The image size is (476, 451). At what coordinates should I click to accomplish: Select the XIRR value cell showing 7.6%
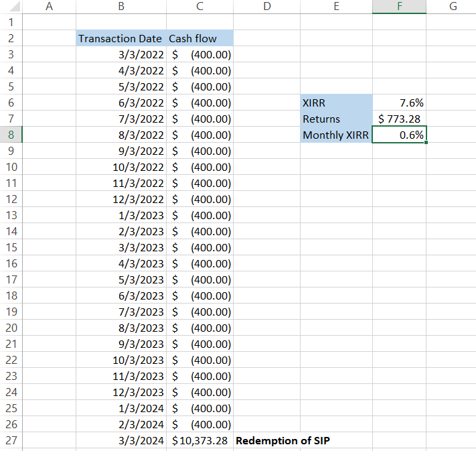(399, 103)
